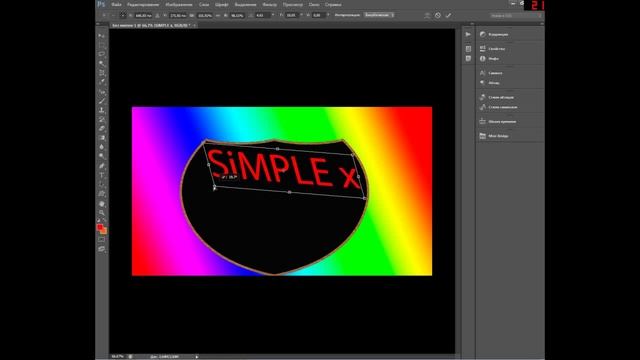Select the Eyedropper tool
The width and height of the screenshot is (640, 360).
(101, 82)
